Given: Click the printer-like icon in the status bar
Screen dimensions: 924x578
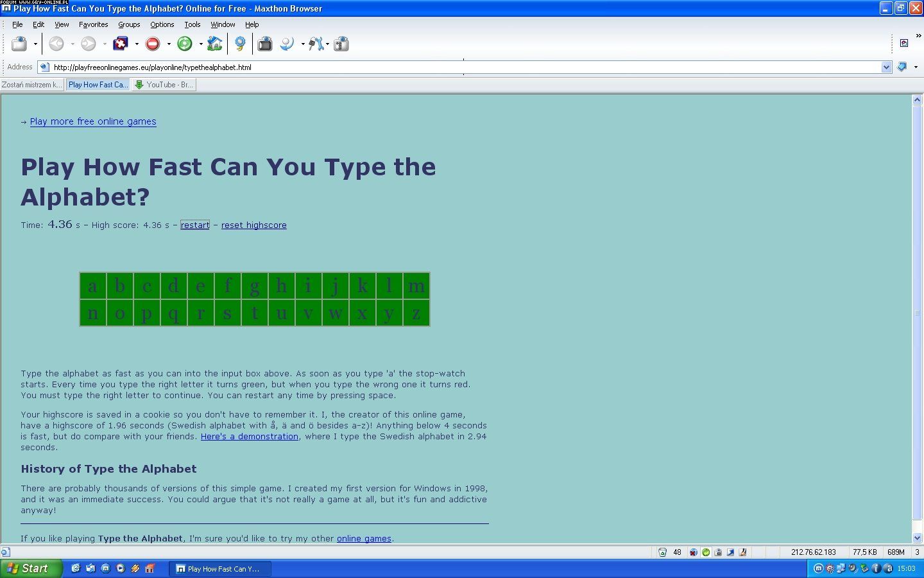Looking at the screenshot, I should tap(718, 552).
